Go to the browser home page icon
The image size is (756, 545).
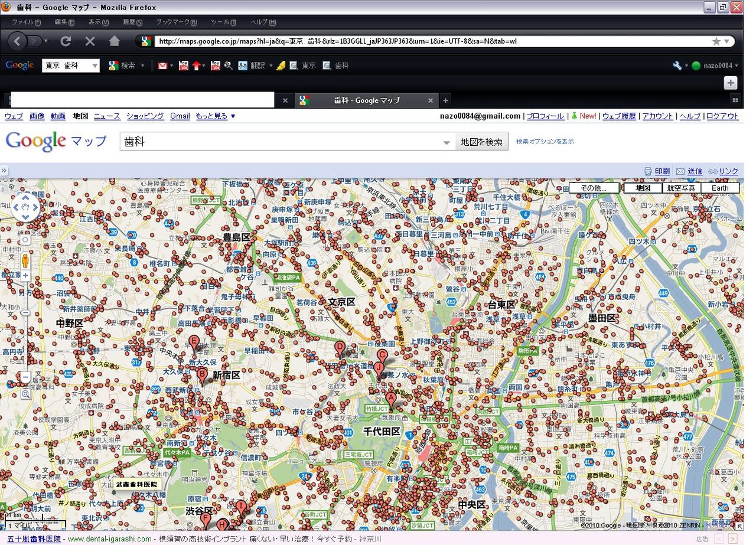click(115, 41)
